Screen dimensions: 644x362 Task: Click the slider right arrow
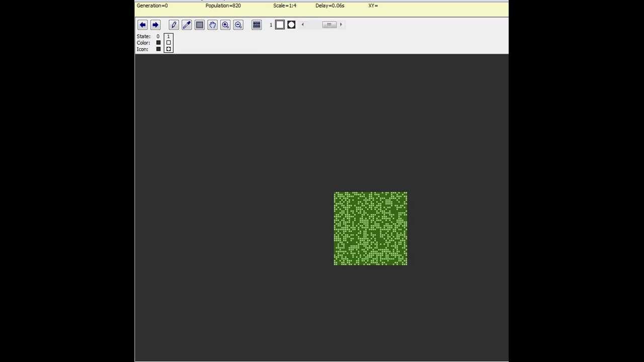point(341,25)
